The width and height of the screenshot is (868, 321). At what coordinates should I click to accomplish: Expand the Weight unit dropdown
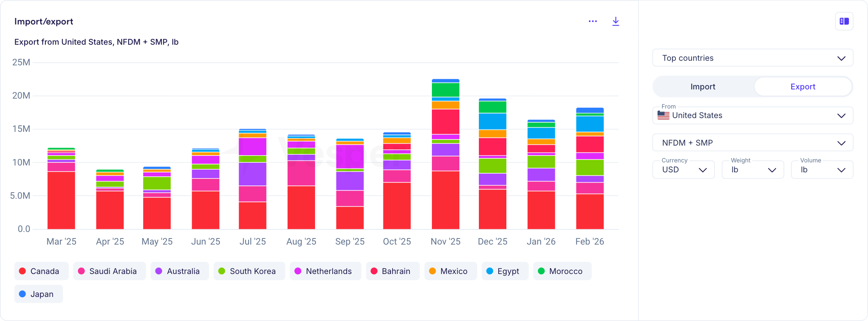click(752, 170)
